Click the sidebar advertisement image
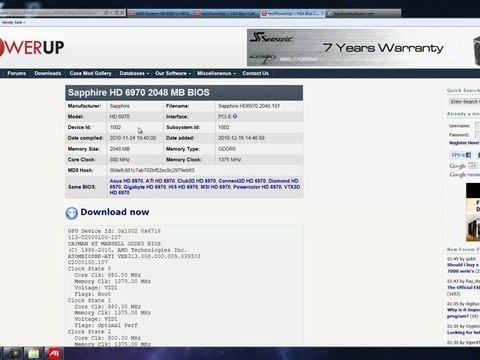This screenshot has height=360, width=480. [473, 212]
